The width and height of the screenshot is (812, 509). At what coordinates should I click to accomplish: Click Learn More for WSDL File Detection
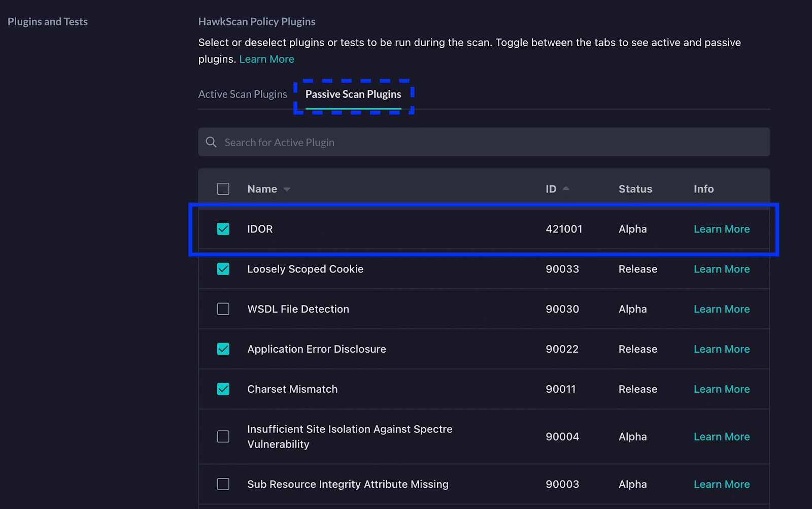pos(721,309)
